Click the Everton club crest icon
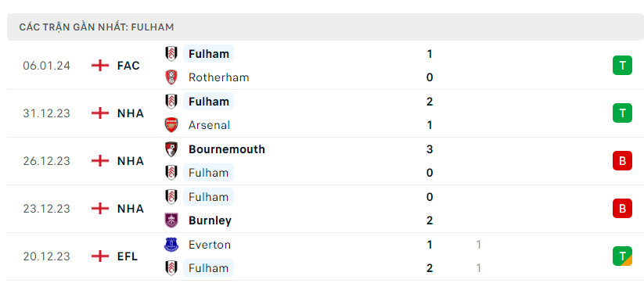The height and width of the screenshot is (283, 644). [171, 245]
